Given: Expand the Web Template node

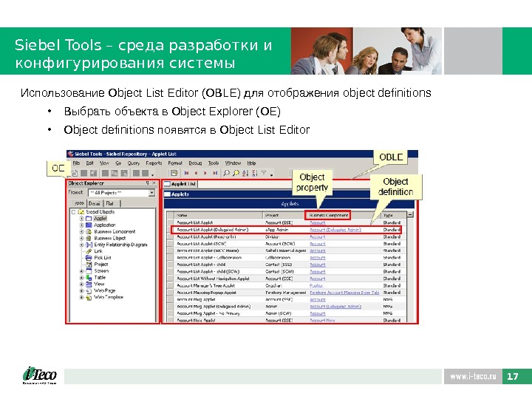Looking at the screenshot, I should pos(81,297).
